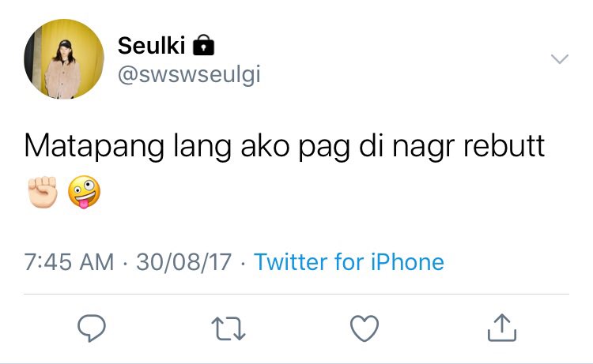Click the @swswseulgi handle
Image resolution: width=593 pixels, height=364 pixels.
coord(189,74)
